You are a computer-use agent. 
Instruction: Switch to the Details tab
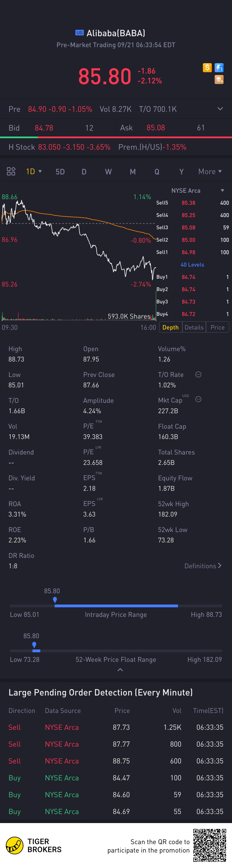(194, 328)
